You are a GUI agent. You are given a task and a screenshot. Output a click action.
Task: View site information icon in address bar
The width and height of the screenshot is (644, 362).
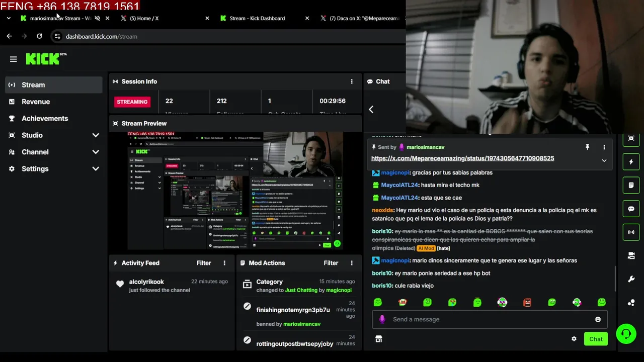click(57, 36)
